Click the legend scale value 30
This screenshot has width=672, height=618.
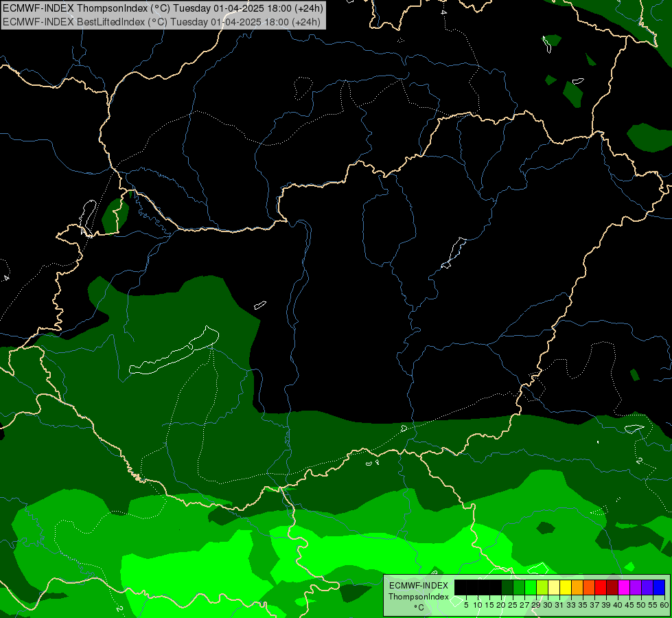coord(548,605)
